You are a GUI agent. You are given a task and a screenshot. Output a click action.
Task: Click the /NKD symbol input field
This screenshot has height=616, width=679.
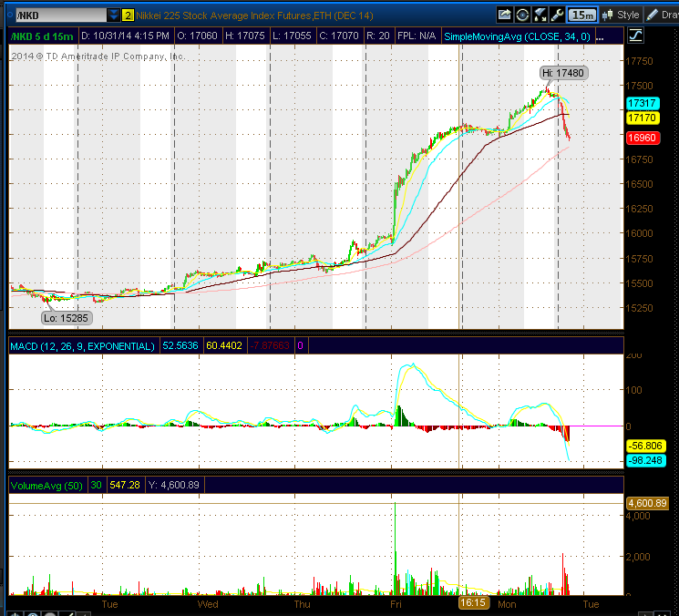pos(61,15)
